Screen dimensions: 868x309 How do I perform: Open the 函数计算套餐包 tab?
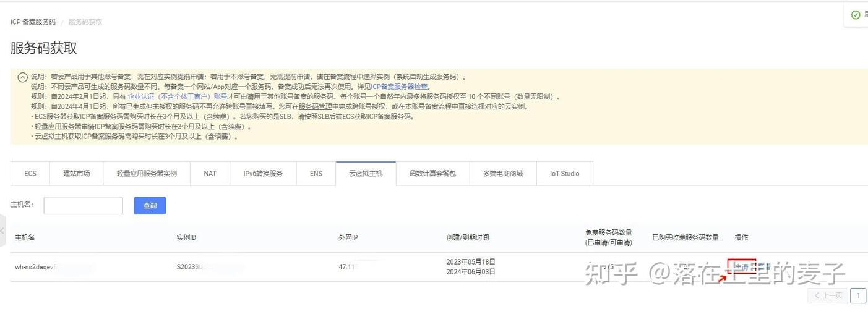point(432,174)
